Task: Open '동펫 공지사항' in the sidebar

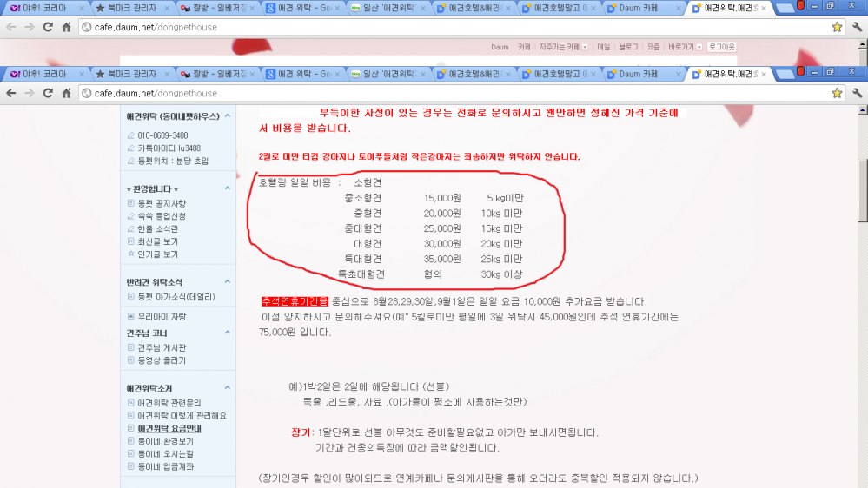Action: tap(162, 203)
